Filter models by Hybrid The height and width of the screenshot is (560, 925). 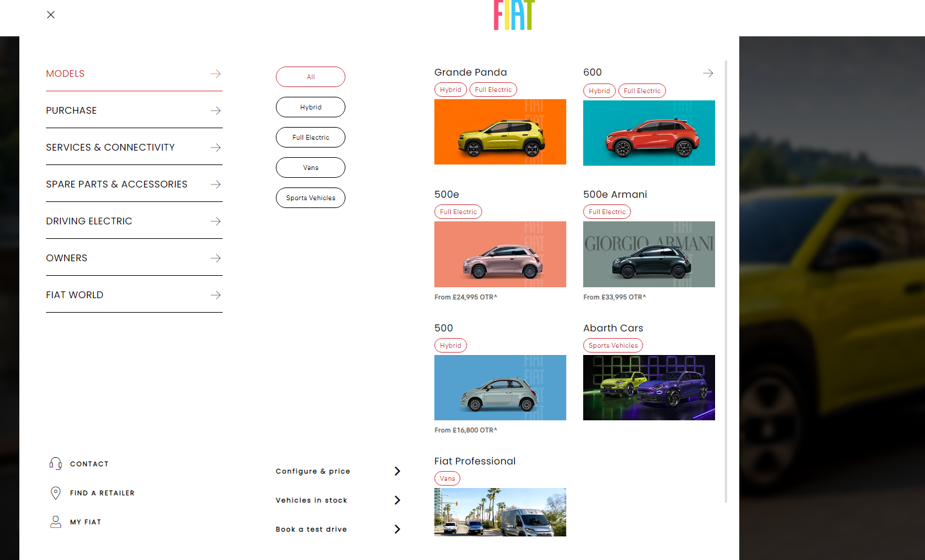(x=310, y=107)
